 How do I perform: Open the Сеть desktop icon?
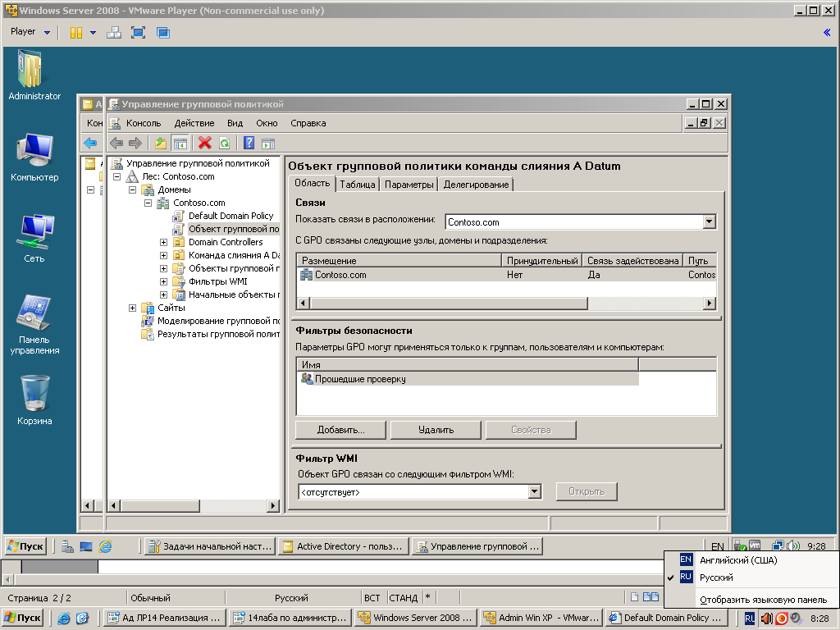click(34, 239)
